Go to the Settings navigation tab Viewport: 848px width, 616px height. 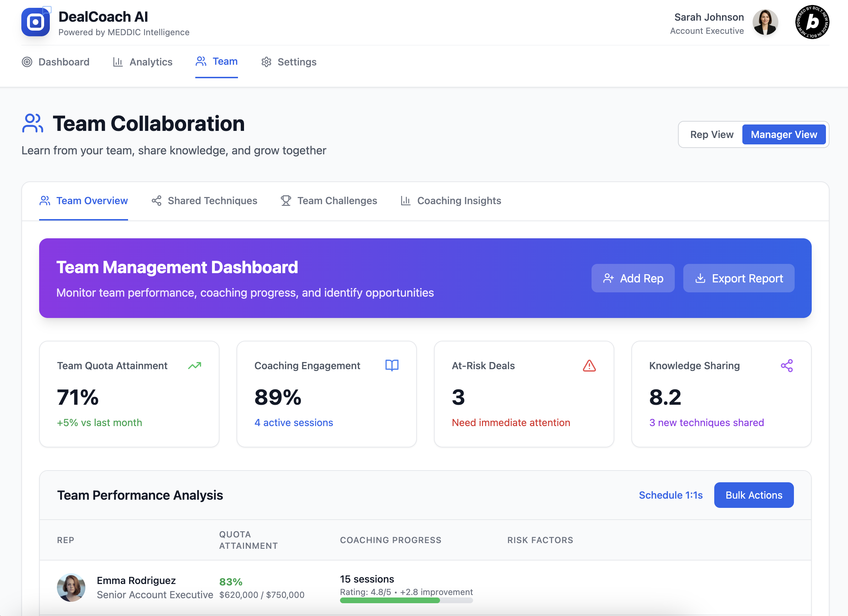coord(288,62)
